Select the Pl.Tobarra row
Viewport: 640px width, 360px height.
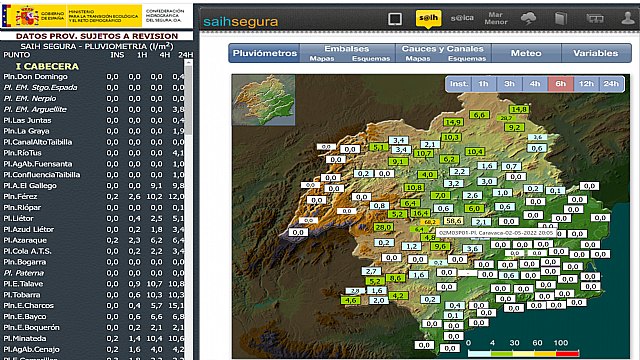[93, 295]
